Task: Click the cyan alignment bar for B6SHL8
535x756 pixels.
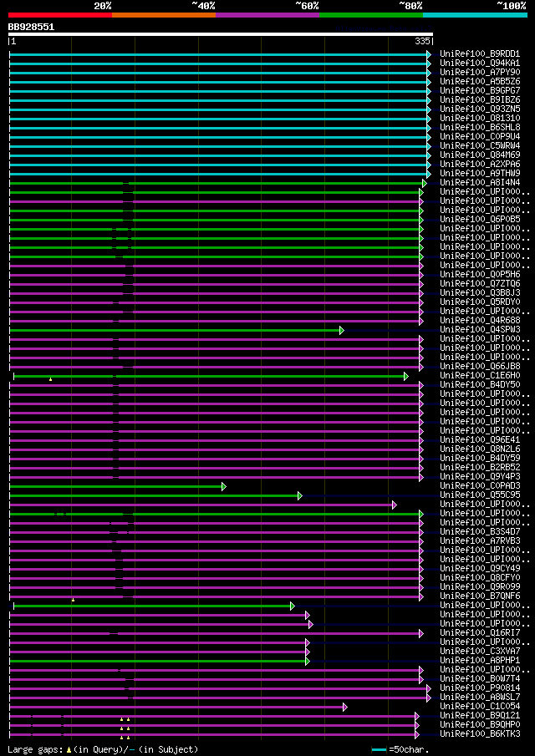Action: [218, 128]
